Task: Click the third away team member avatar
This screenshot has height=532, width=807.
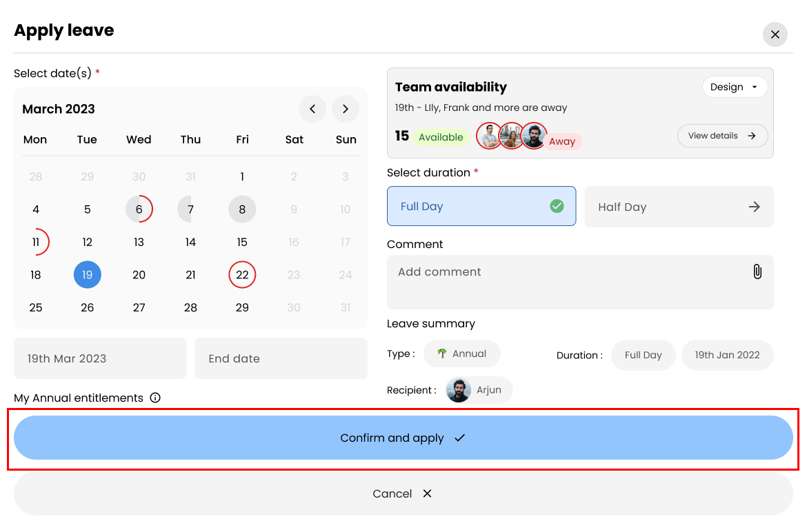Action: pyautogui.click(x=533, y=136)
